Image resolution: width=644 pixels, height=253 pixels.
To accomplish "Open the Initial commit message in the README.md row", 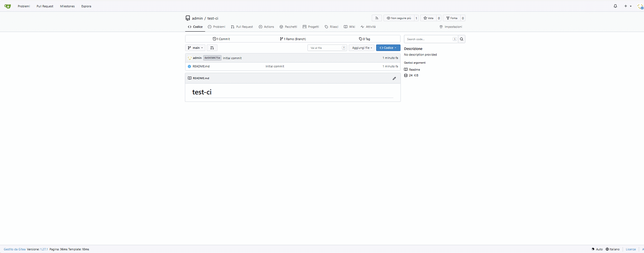I will (275, 66).
